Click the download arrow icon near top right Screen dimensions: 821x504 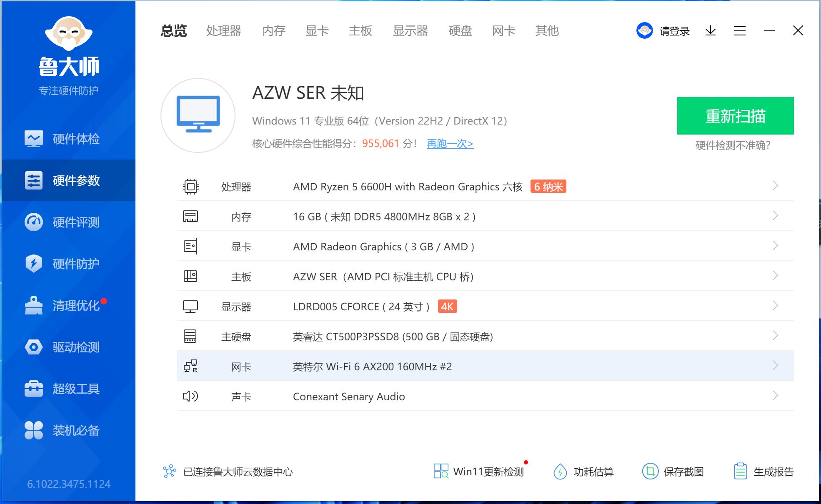[711, 31]
